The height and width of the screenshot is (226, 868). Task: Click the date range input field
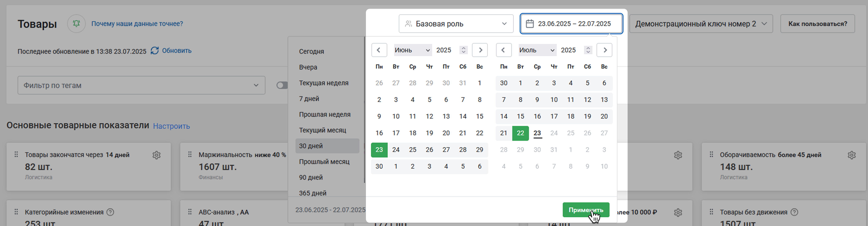pyautogui.click(x=571, y=24)
